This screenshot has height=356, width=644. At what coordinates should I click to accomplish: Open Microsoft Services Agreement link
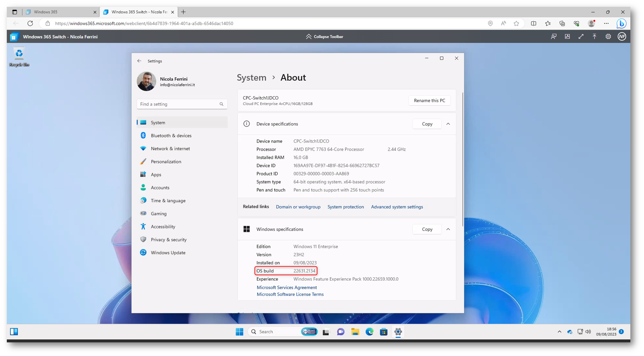tap(287, 287)
